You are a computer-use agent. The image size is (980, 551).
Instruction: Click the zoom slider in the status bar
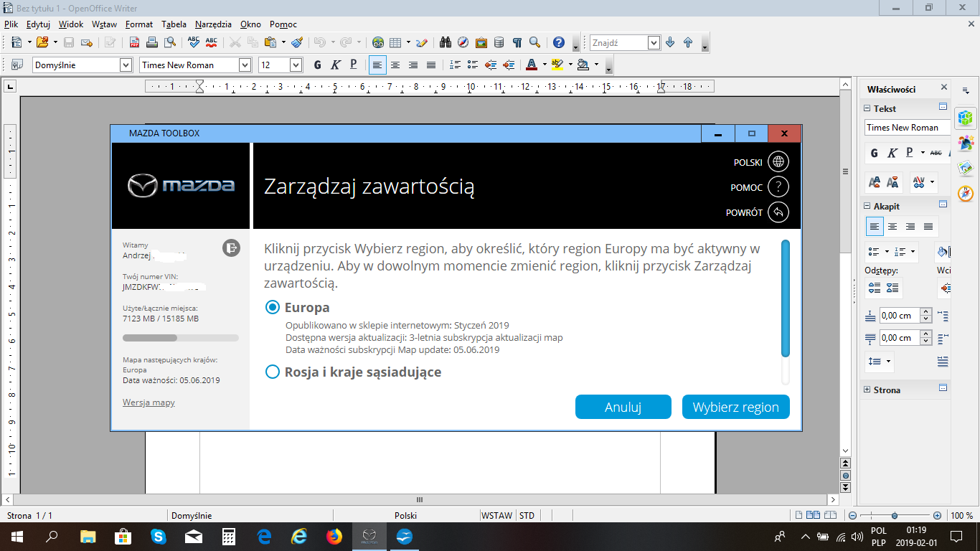point(894,516)
